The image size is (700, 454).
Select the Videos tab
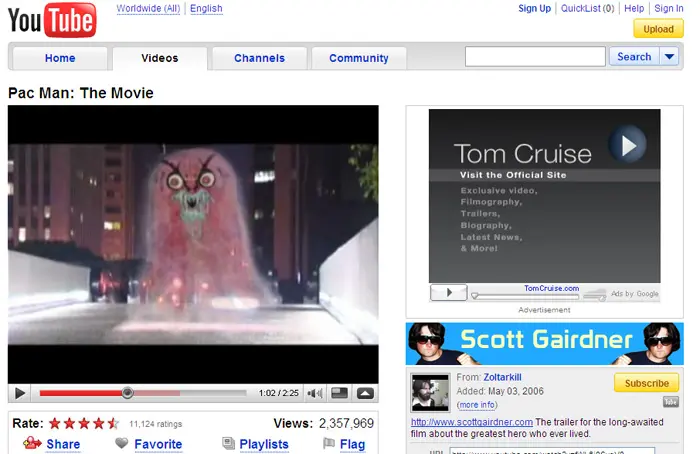click(160, 58)
